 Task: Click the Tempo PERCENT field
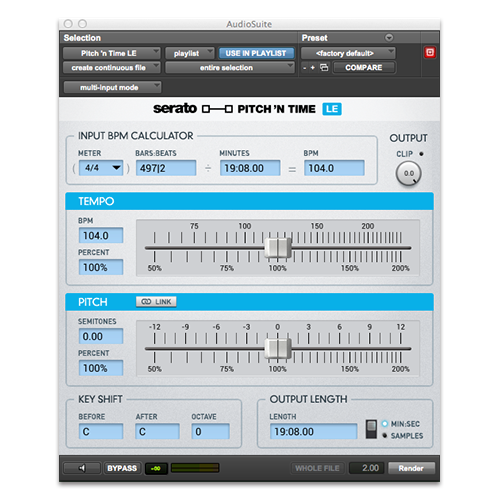tap(101, 267)
